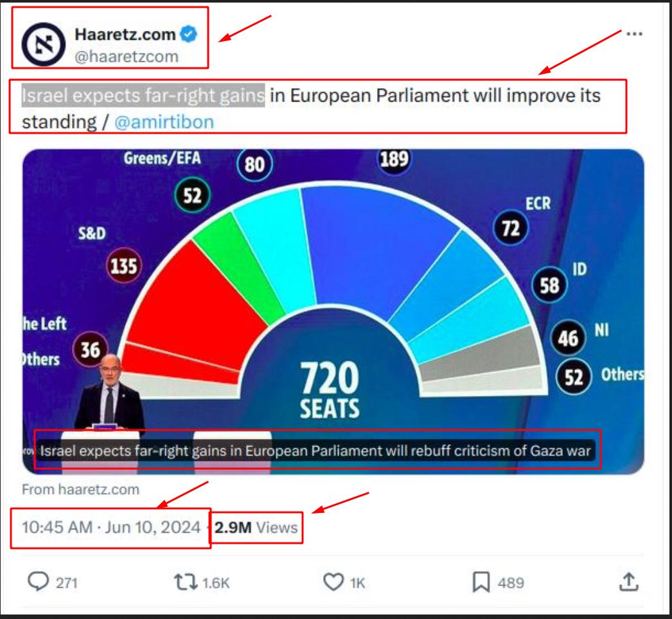Open the parliament seats chart image
672x619 pixels.
click(334, 289)
